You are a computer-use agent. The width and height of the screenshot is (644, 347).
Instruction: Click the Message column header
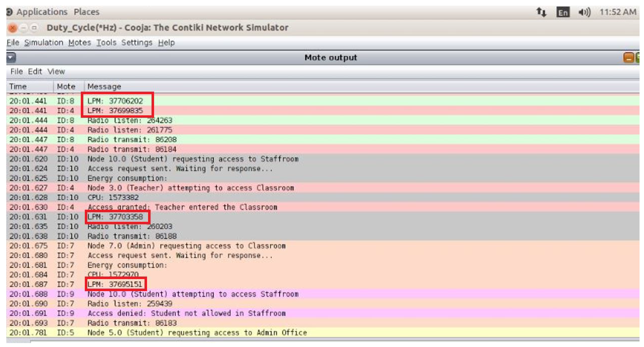tap(104, 87)
